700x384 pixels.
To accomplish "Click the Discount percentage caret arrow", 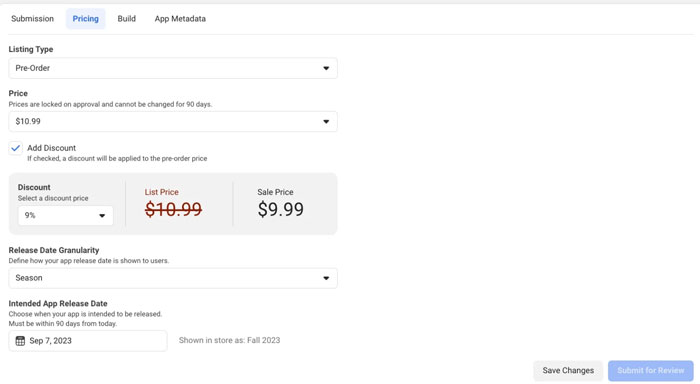I will [102, 216].
